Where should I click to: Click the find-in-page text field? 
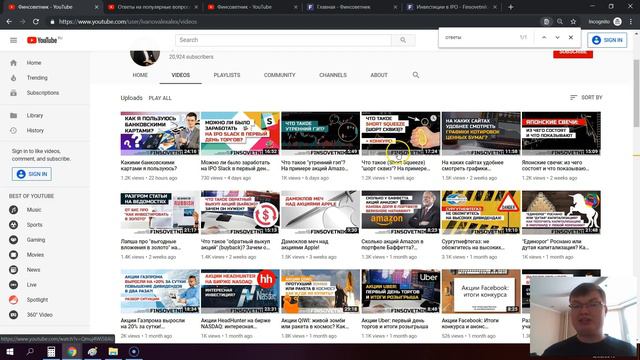[480, 37]
